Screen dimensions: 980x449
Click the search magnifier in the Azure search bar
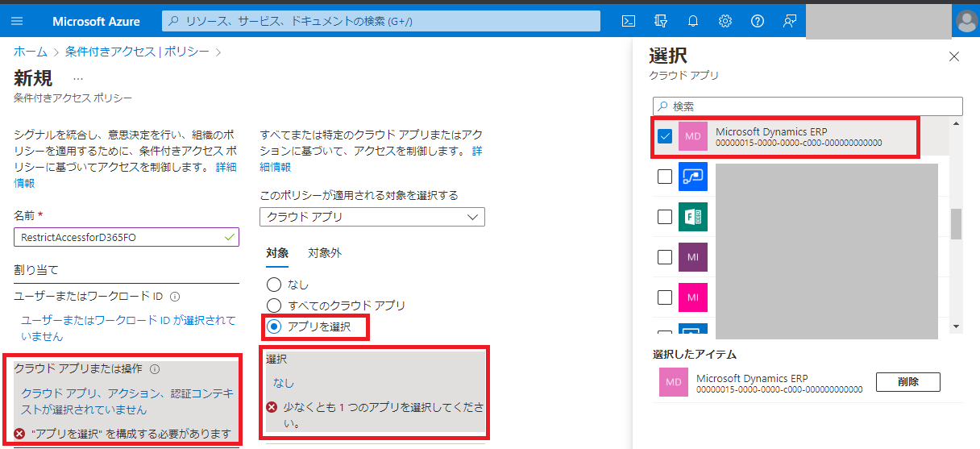coord(173,21)
